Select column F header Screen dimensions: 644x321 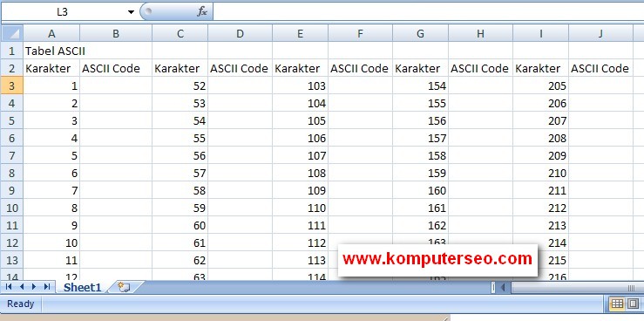tap(360, 34)
